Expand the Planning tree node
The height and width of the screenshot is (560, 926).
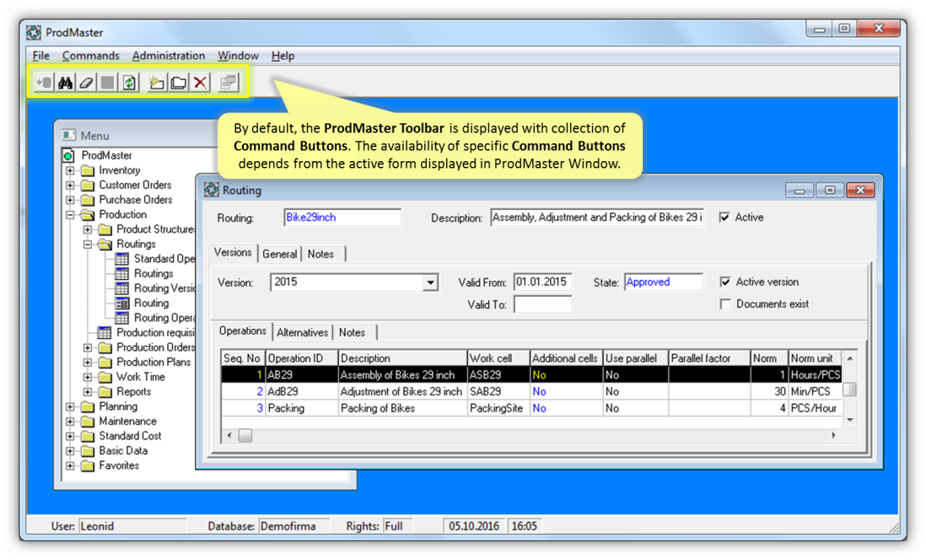point(70,407)
